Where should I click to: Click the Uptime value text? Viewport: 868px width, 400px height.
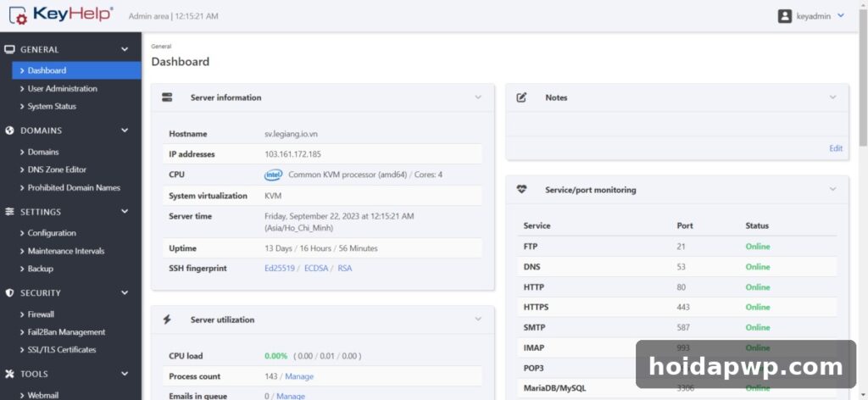tap(321, 248)
